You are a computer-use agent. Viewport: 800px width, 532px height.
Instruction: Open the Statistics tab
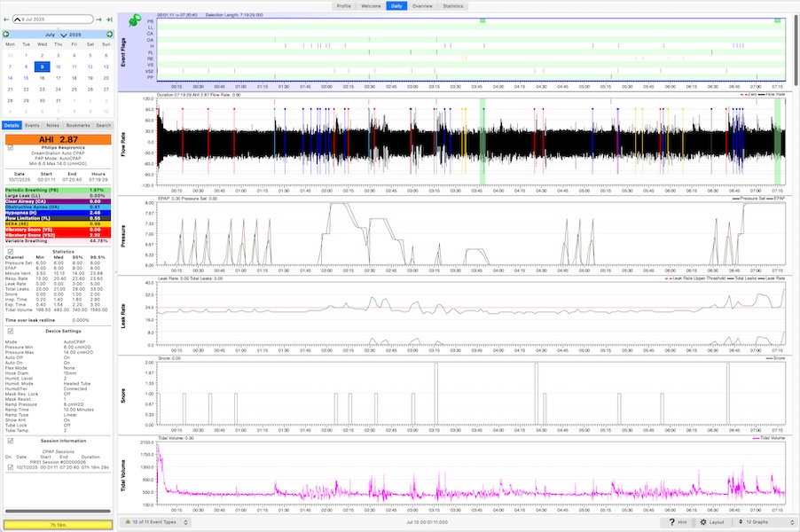click(453, 6)
